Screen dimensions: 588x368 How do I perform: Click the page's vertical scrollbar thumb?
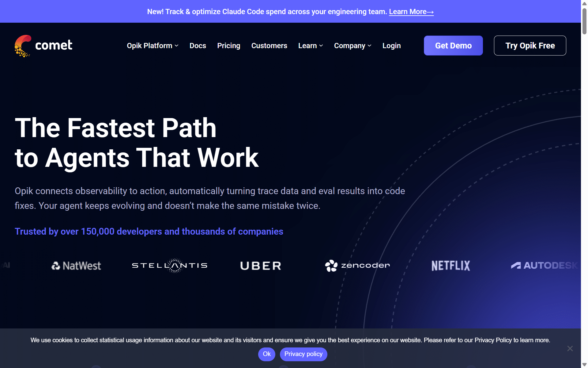coord(584,21)
